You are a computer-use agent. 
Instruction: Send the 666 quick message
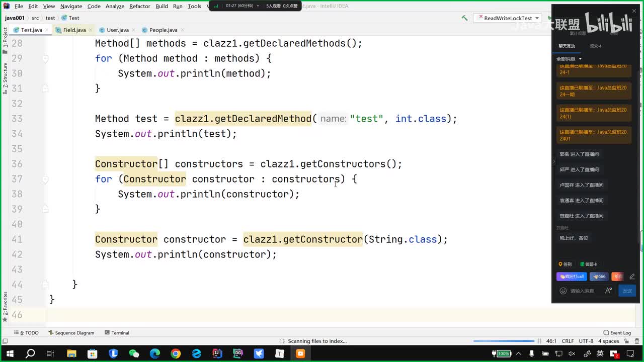point(599,277)
